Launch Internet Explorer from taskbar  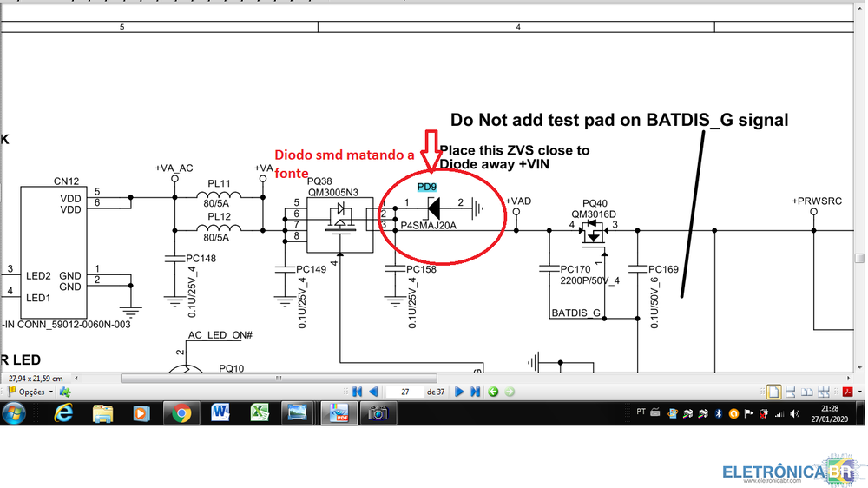click(x=63, y=413)
